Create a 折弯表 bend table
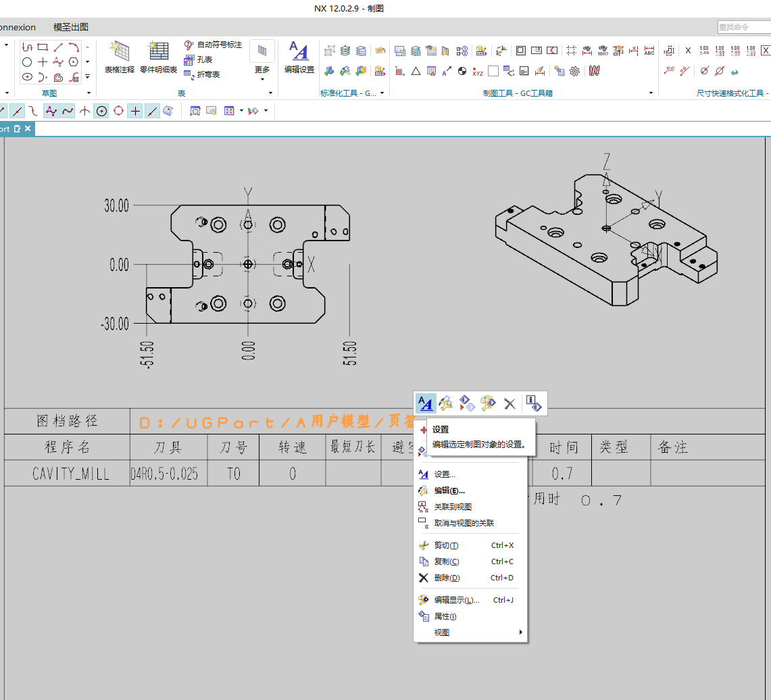 point(201,74)
